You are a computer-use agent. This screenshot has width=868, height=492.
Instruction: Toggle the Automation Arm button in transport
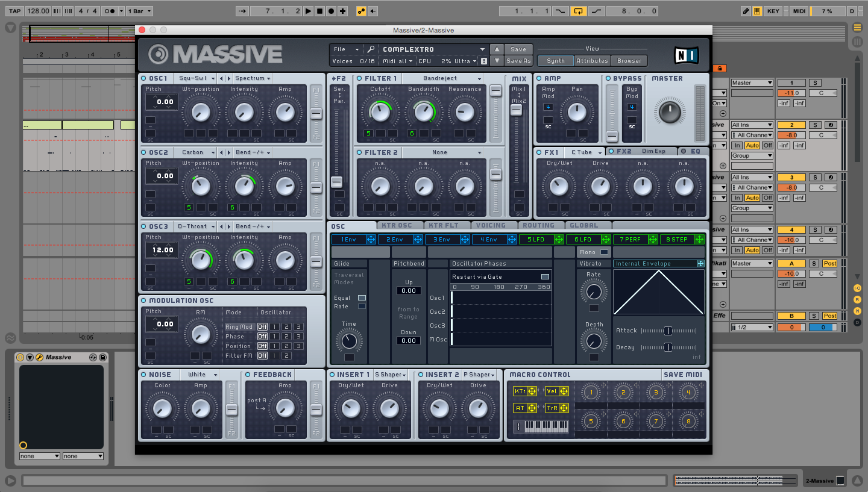coord(362,11)
